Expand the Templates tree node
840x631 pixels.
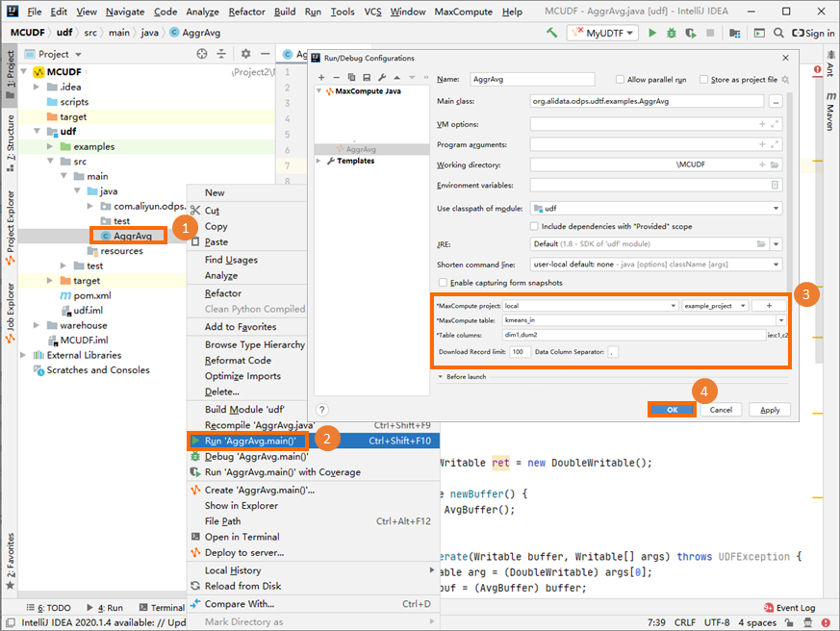point(319,162)
